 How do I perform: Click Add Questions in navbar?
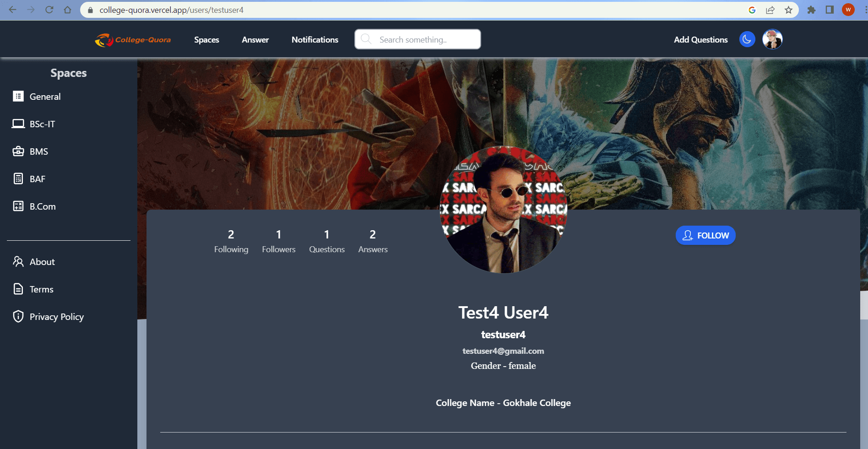[x=700, y=40]
